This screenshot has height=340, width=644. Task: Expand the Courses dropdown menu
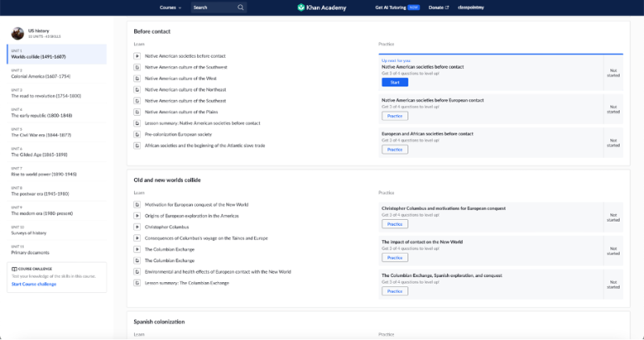coord(170,8)
